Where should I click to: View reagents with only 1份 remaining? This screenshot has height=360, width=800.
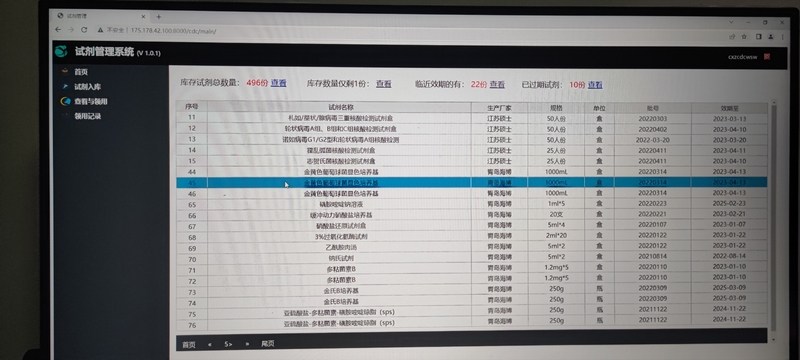[x=384, y=84]
